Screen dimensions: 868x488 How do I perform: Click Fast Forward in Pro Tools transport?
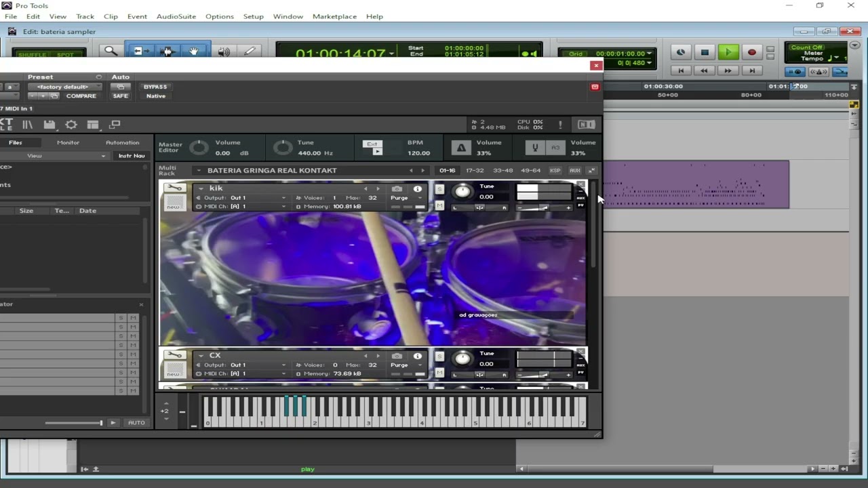(728, 70)
